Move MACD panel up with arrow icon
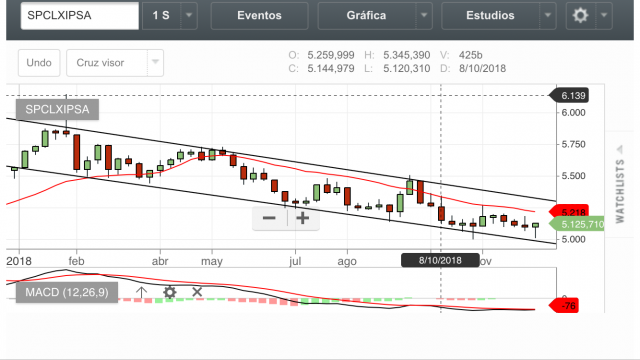Viewport: 640px width, 360px height. [x=141, y=292]
